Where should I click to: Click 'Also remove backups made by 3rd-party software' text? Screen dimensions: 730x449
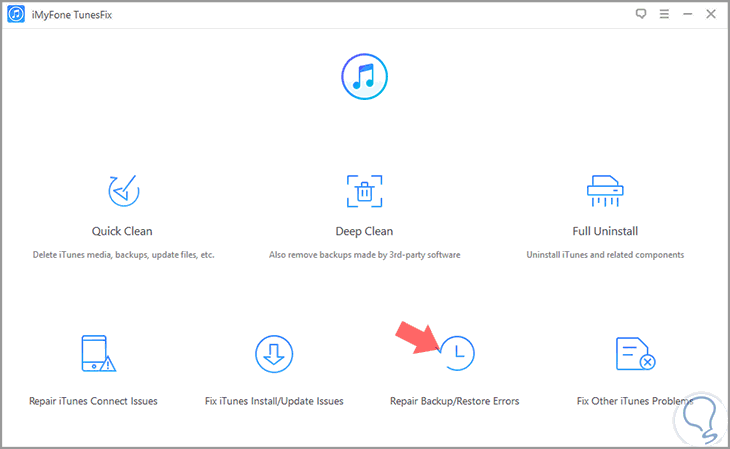365,255
